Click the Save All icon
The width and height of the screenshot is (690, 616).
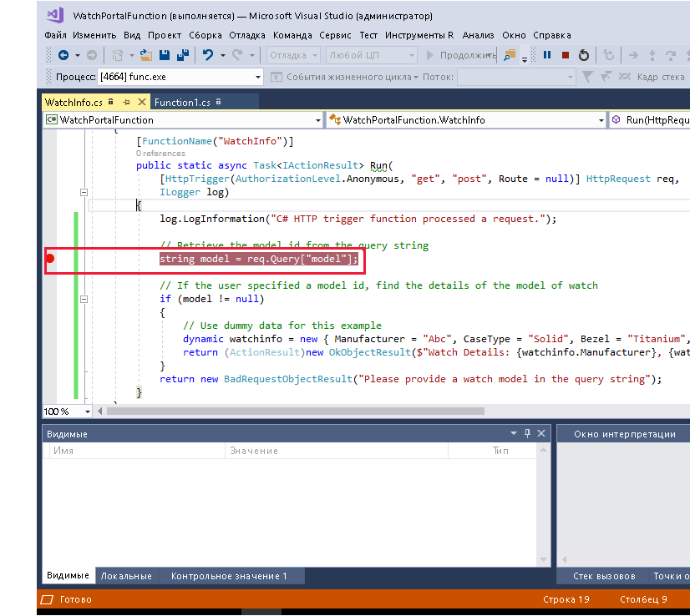pyautogui.click(x=183, y=55)
